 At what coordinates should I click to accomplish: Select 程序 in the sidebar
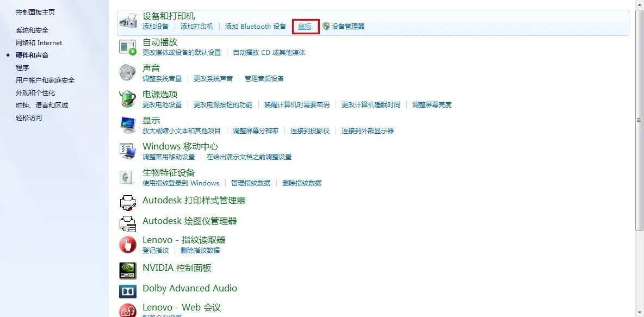(x=22, y=67)
